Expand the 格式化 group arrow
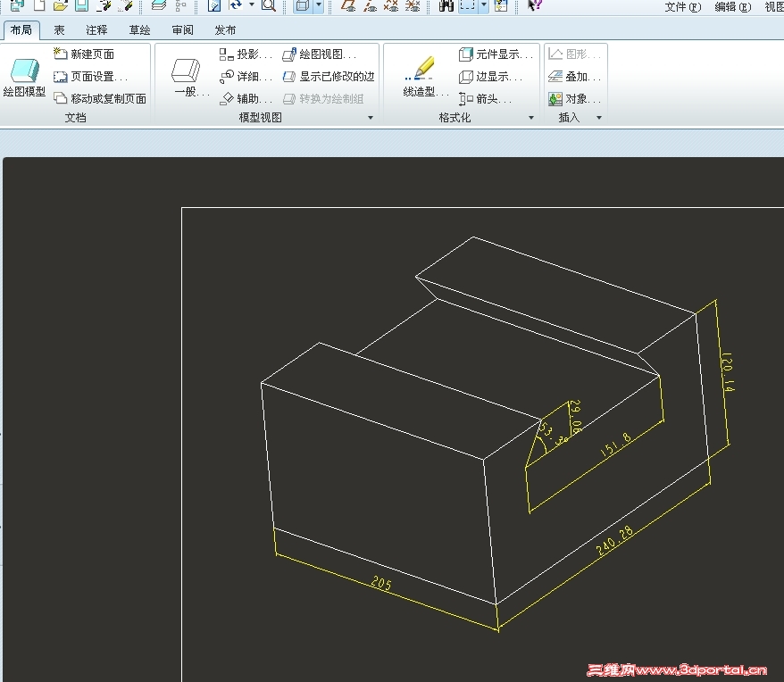 click(x=531, y=118)
